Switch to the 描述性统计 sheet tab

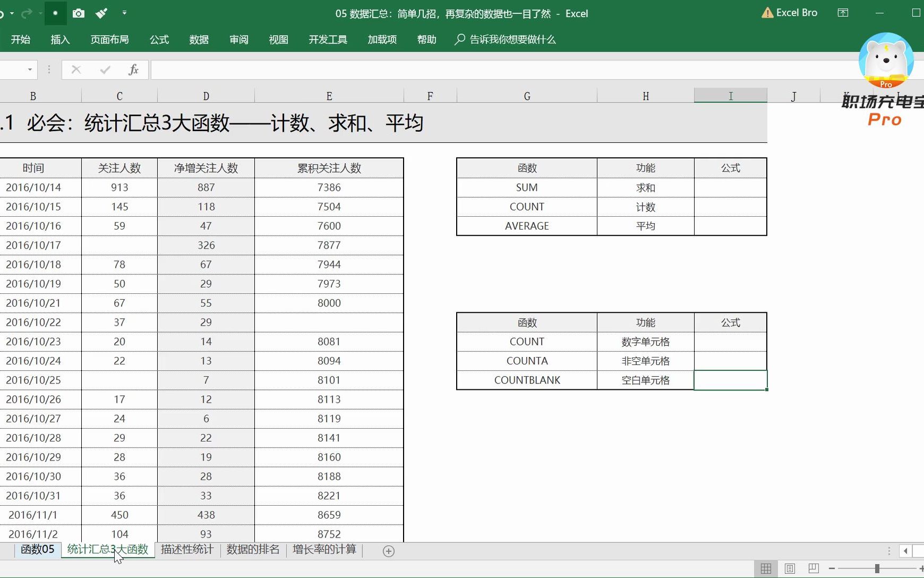point(186,550)
